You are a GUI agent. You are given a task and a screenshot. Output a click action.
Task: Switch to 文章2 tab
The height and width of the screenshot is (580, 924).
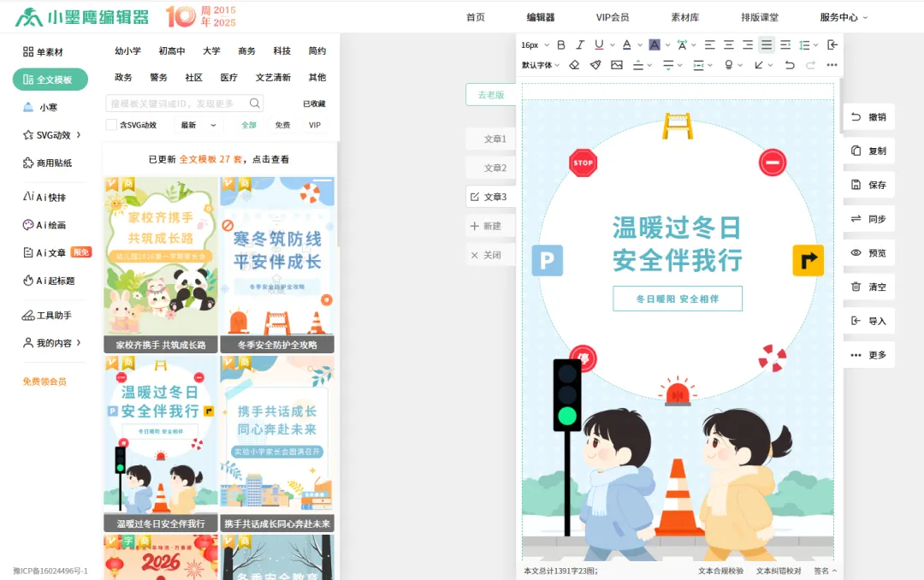coord(491,168)
